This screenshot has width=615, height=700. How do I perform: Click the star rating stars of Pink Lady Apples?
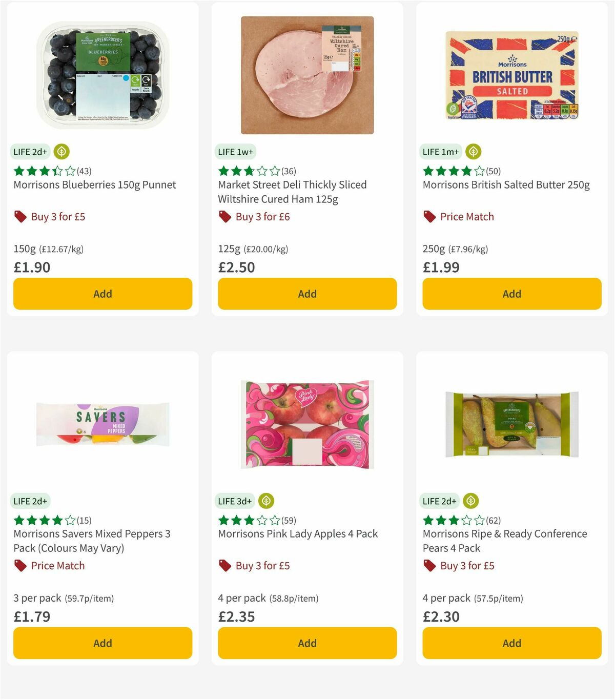(249, 520)
